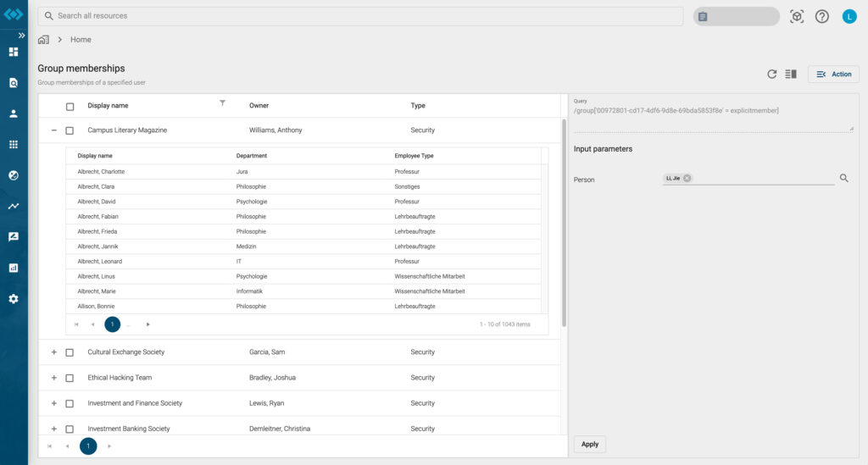868x465 pixels.
Task: Open the user avatar L menu
Action: (x=849, y=17)
